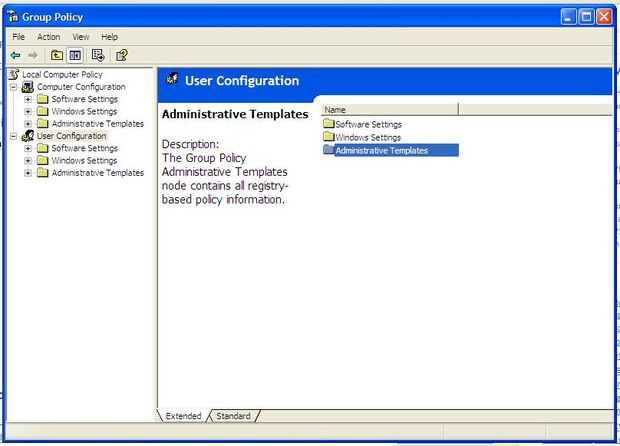The width and height of the screenshot is (620, 446).
Task: Switch to the Standard tab
Action: point(233,416)
